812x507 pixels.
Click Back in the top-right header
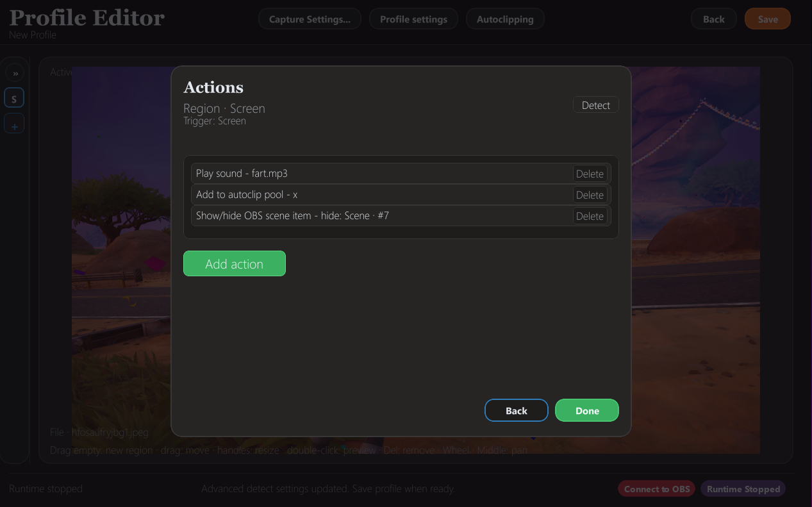713,19
